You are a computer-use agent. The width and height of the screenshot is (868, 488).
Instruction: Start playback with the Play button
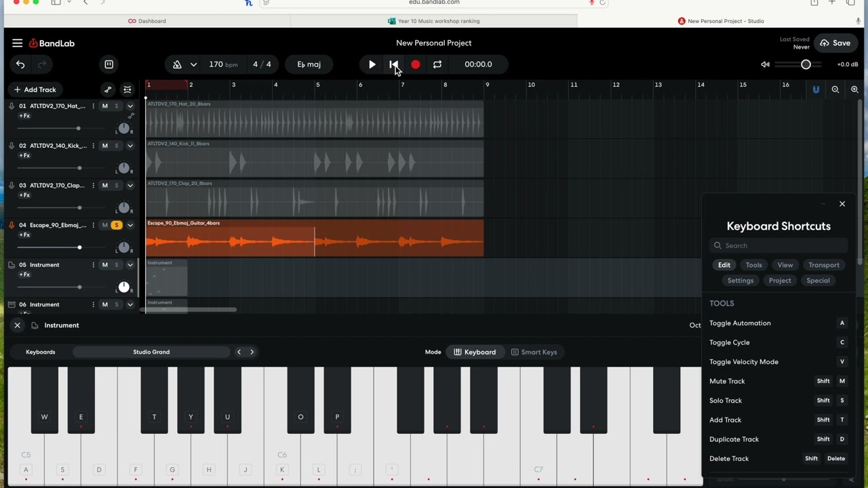(x=372, y=64)
